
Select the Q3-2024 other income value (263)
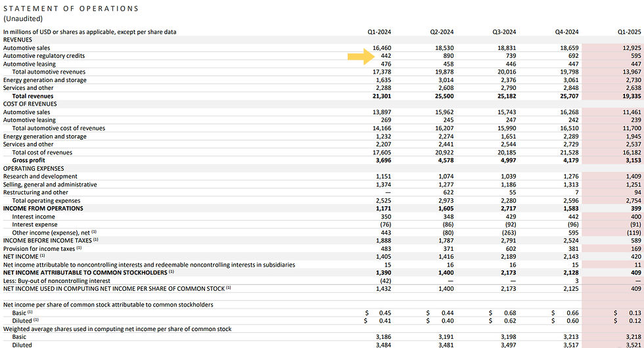coord(509,232)
